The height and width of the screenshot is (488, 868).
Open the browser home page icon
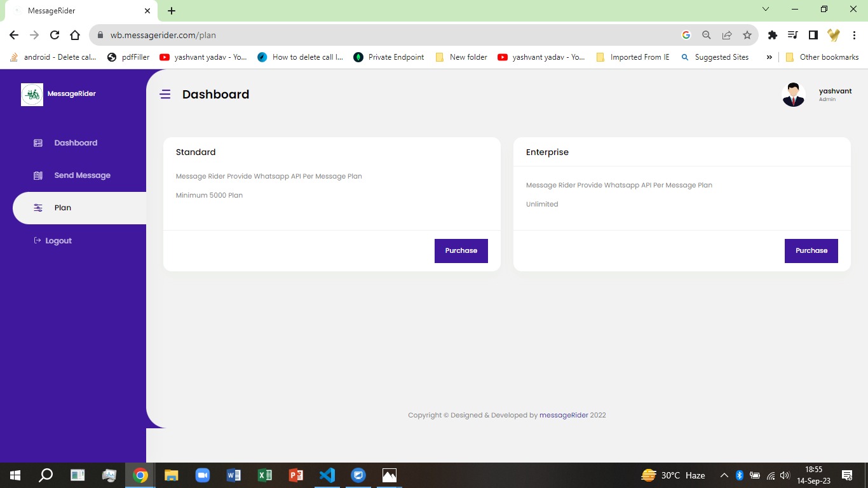[x=75, y=35]
